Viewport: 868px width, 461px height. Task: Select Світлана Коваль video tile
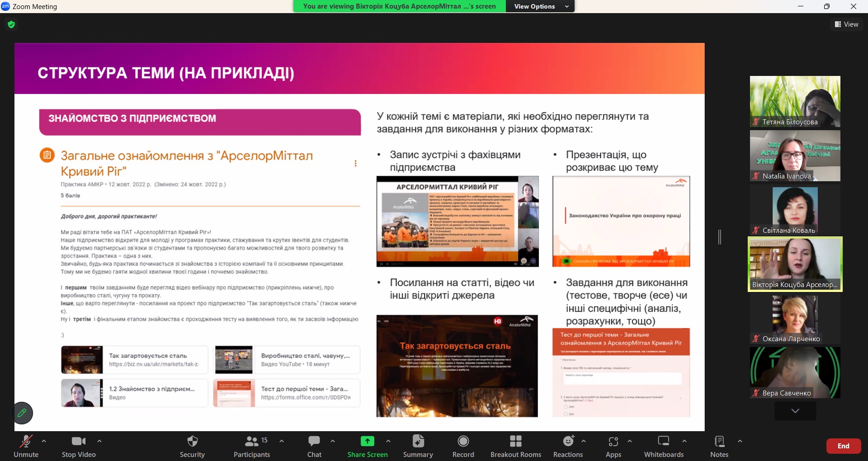click(795, 210)
